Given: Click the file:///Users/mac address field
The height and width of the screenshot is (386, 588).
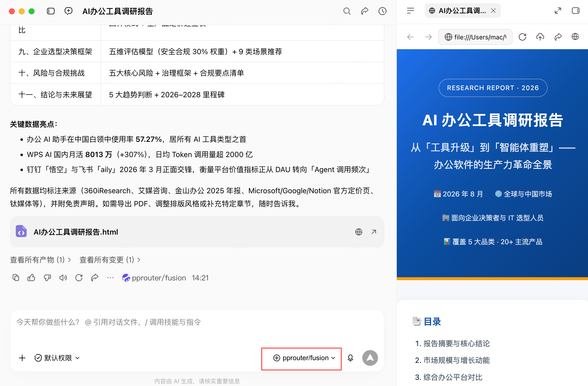Looking at the screenshot, I should [475, 37].
